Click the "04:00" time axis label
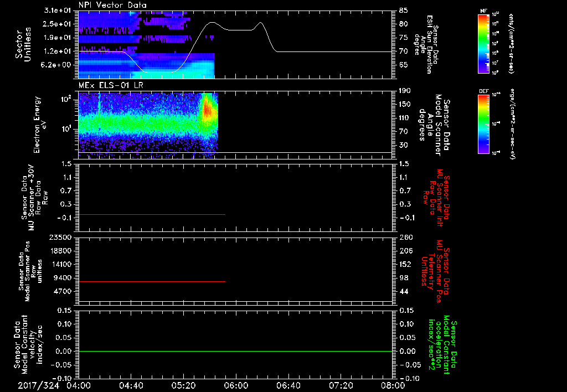 79,385
